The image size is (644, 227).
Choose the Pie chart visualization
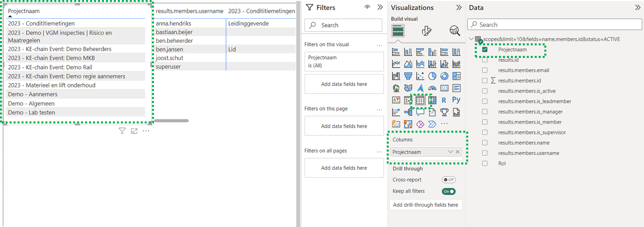pos(432,76)
